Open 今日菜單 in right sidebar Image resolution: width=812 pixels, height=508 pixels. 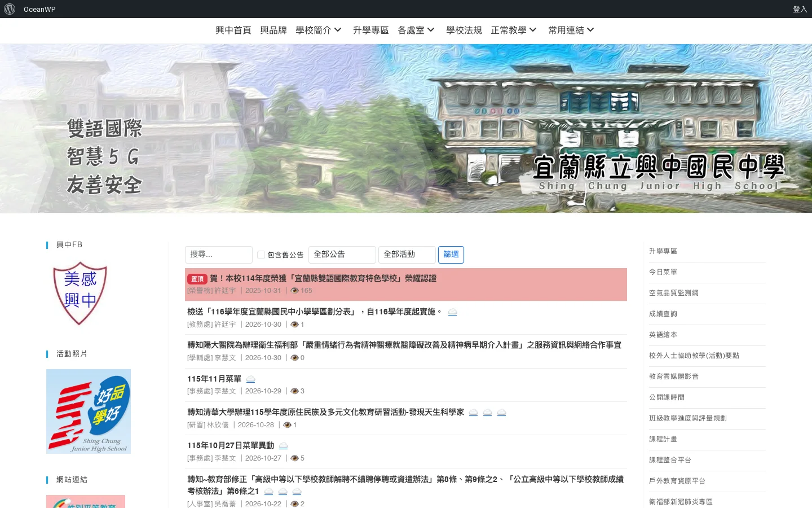(663, 272)
